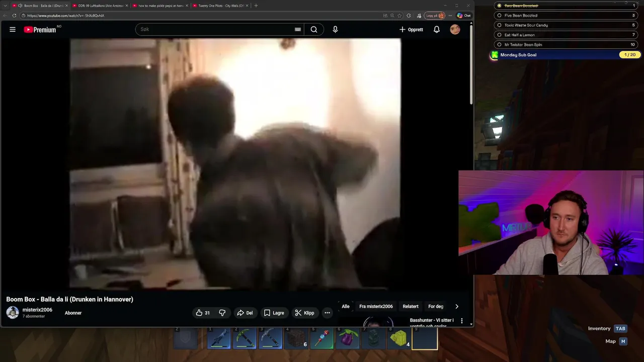Mute the Boom Box tab speaker icon
The height and width of the screenshot is (362, 644).
[x=20, y=6]
